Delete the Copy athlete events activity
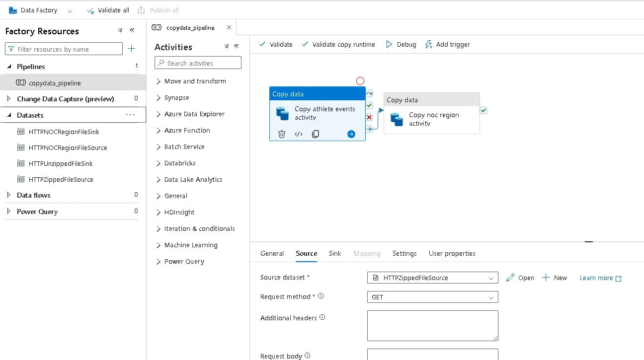The width and height of the screenshot is (644, 360). click(282, 134)
